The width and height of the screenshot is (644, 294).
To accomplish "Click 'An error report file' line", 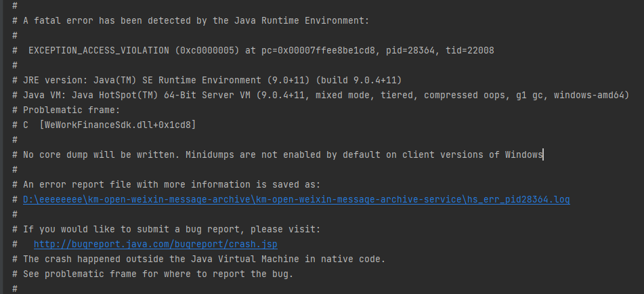I will pos(172,185).
